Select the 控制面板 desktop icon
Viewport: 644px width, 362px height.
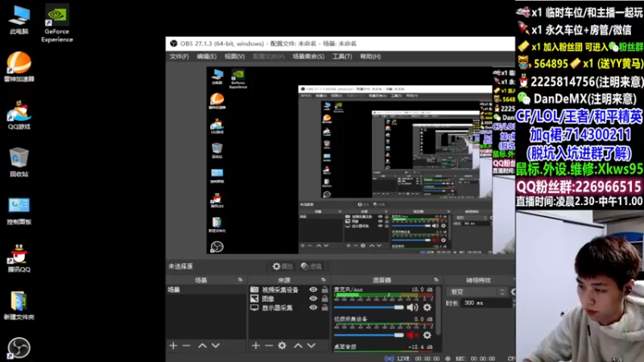coord(19,210)
